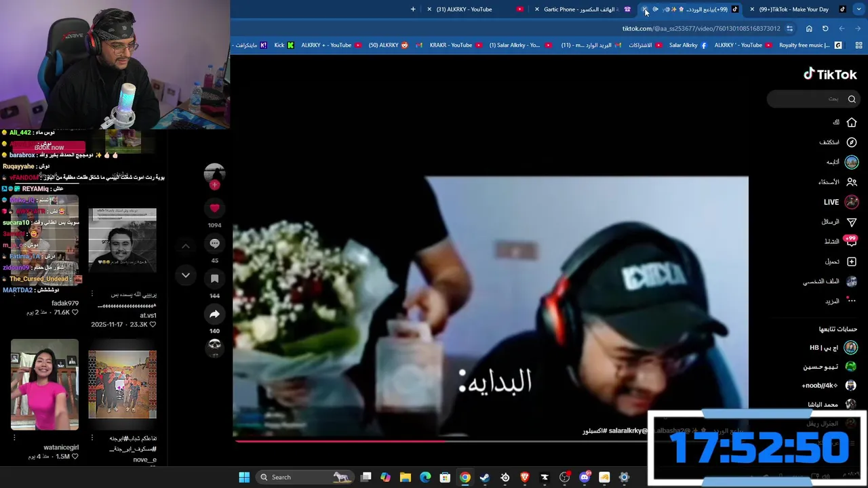868x488 pixels.
Task: Open the Explore compass icon
Action: 852,142
